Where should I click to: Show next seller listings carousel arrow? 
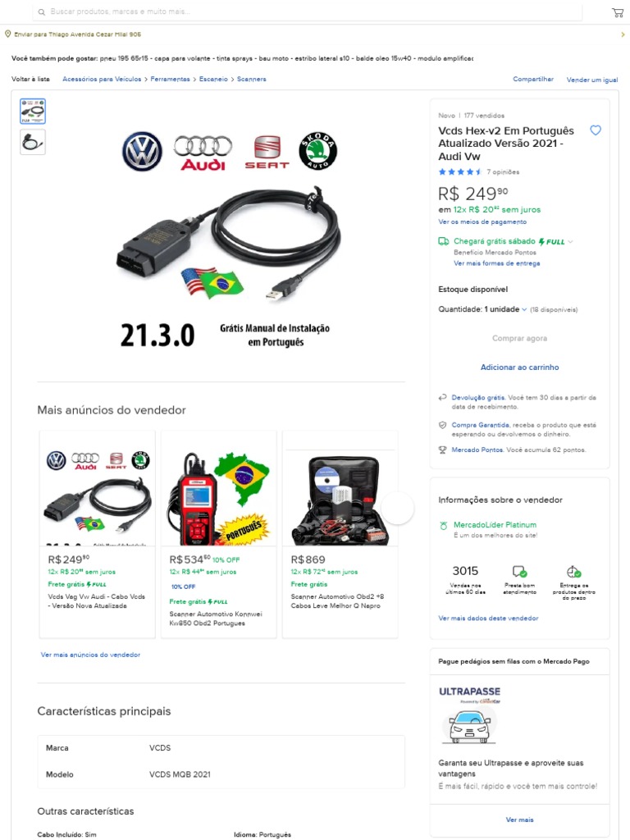(398, 507)
